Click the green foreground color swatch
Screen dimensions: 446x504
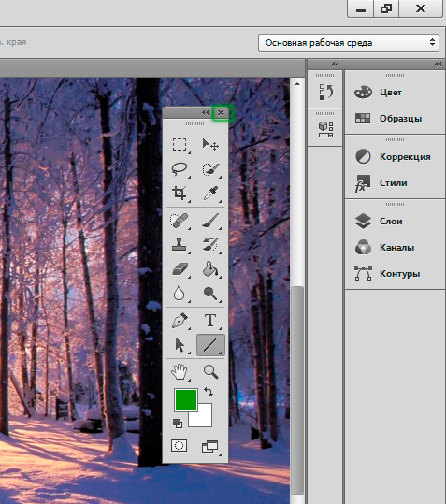186,400
